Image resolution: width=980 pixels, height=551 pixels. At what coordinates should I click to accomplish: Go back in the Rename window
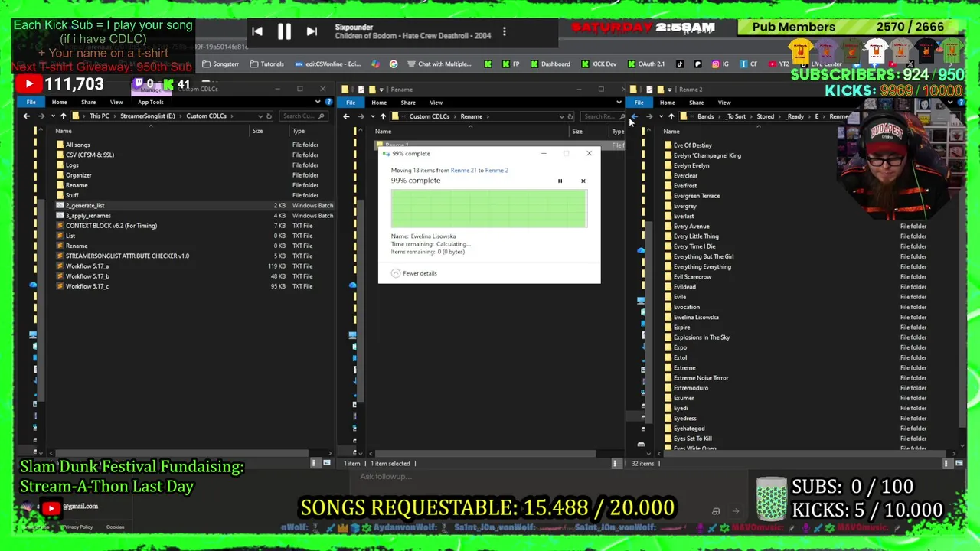tap(346, 116)
